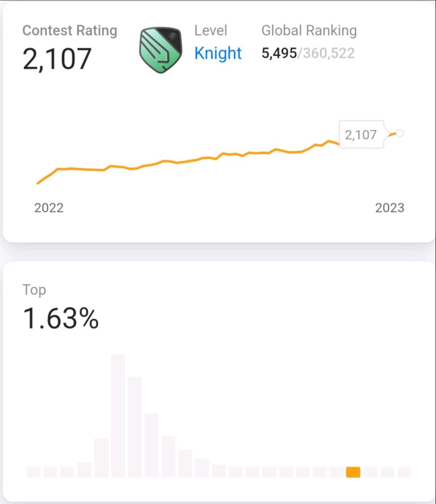Click the tallest bar in the histogram
The height and width of the screenshot is (504, 436).
[118, 415]
